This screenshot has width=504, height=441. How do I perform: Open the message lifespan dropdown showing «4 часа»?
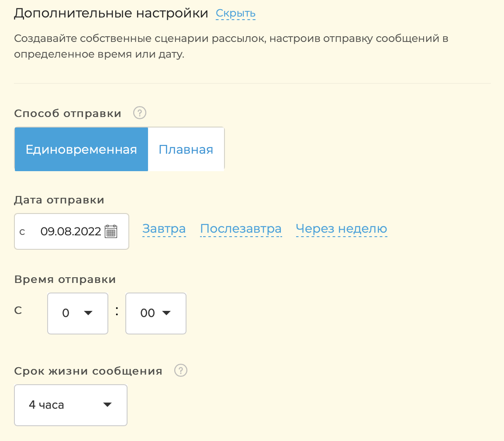coord(70,405)
